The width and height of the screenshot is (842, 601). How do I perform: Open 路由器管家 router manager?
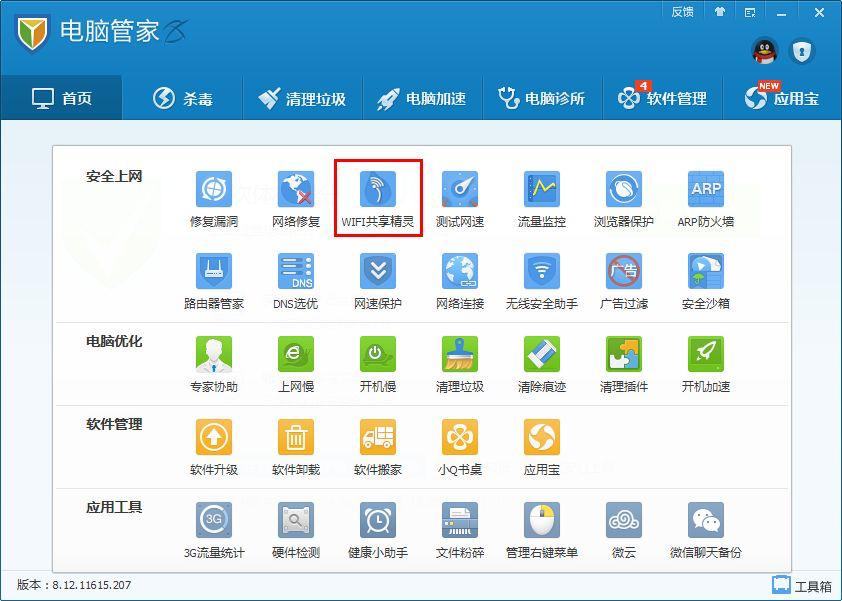[x=214, y=281]
